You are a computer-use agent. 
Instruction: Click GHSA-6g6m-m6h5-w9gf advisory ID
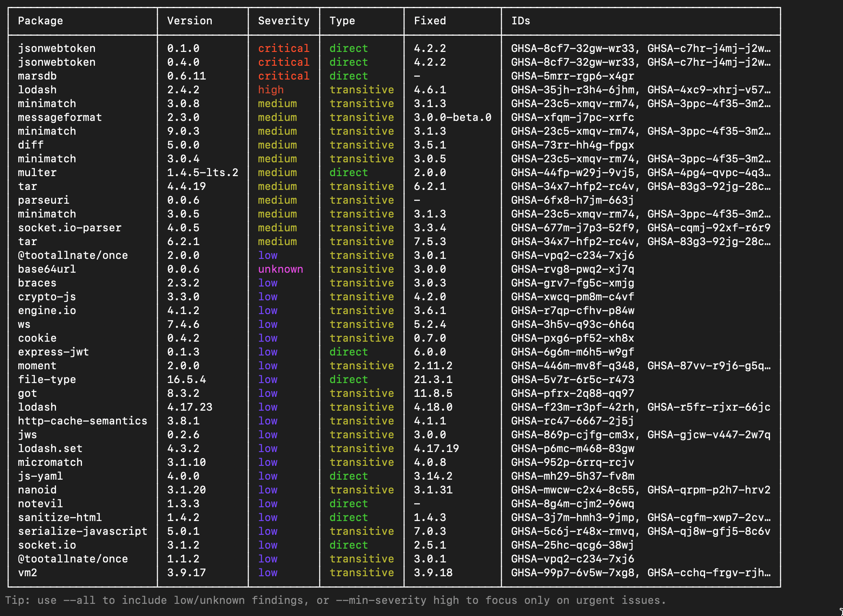click(573, 352)
